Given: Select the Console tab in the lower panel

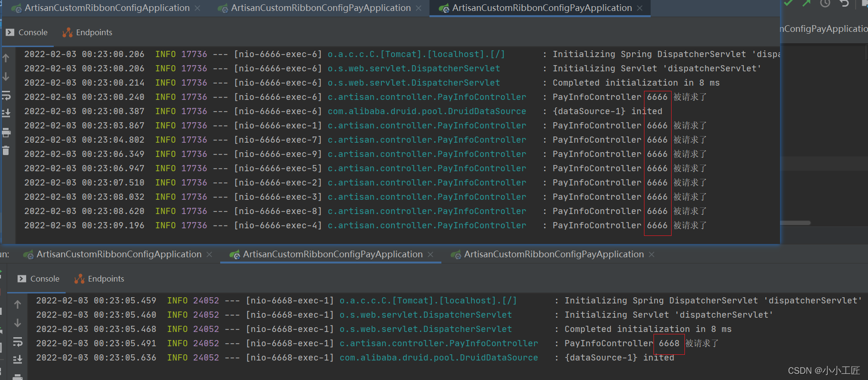Looking at the screenshot, I should point(39,279).
